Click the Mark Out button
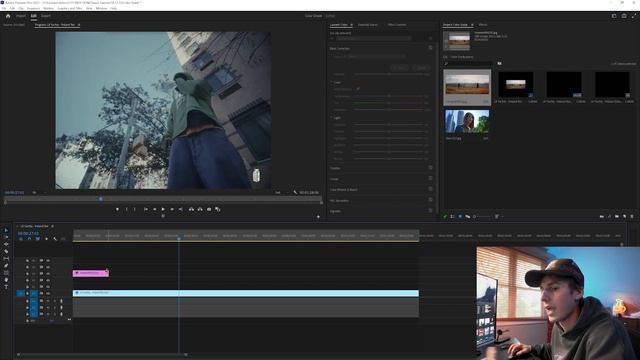 [x=134, y=209]
